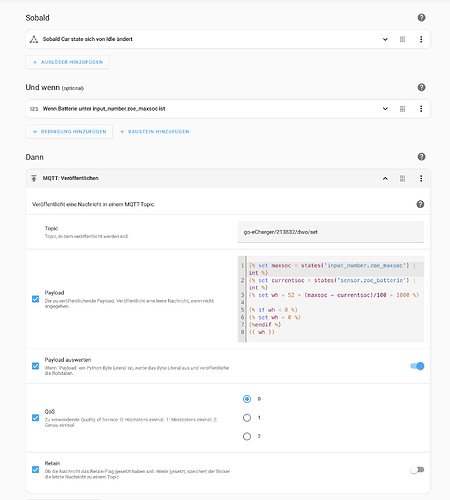Enable the Retain toggle switch
This screenshot has width=450, height=500.
click(x=417, y=470)
